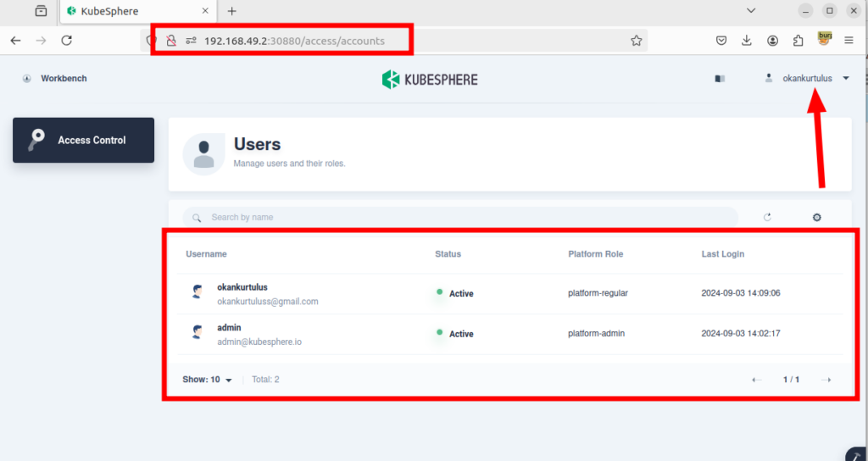Click the Active status for okankurtulus
The width and height of the screenshot is (868, 461).
[454, 293]
